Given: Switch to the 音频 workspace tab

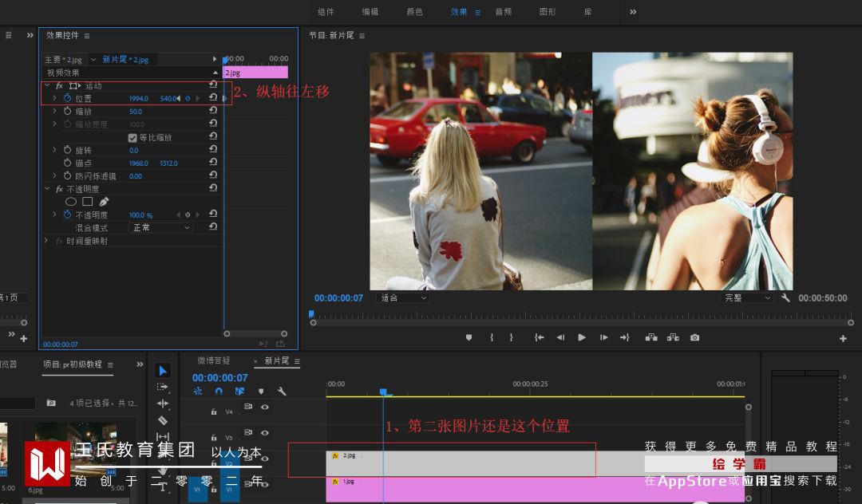Looking at the screenshot, I should pyautogui.click(x=503, y=12).
